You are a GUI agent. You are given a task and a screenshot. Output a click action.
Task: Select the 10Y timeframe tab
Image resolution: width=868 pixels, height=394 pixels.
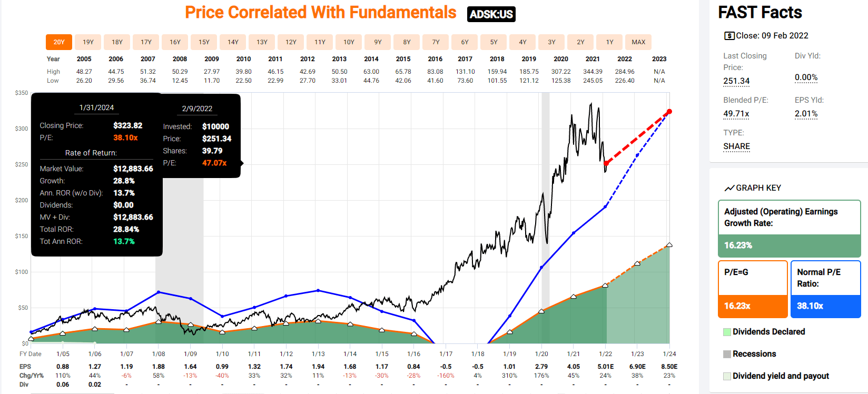(x=349, y=42)
